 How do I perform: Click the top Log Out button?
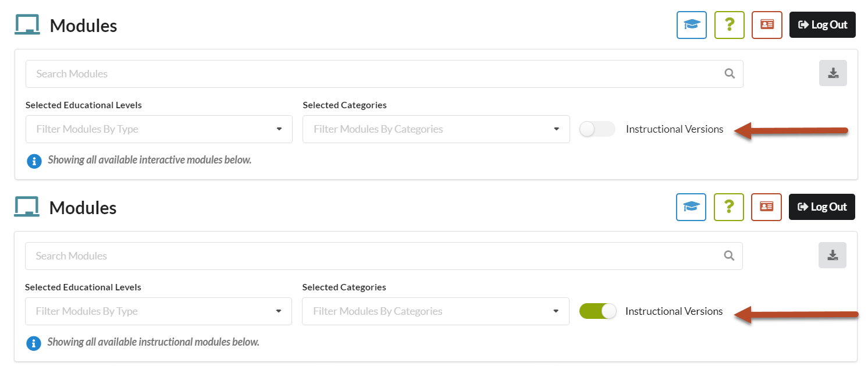click(x=823, y=25)
